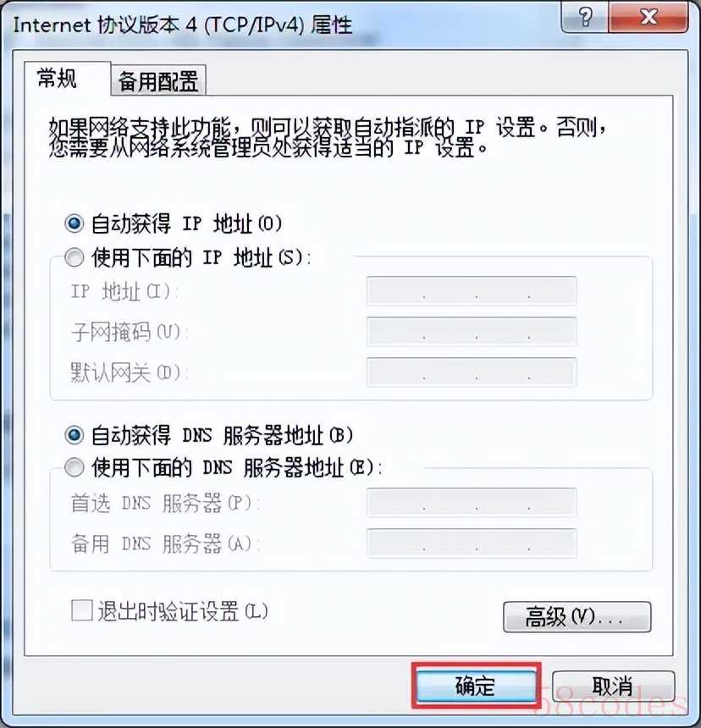This screenshot has width=701, height=728.
Task: Select 自动获得 DNS 服务器地址 option
Action: coord(75,435)
